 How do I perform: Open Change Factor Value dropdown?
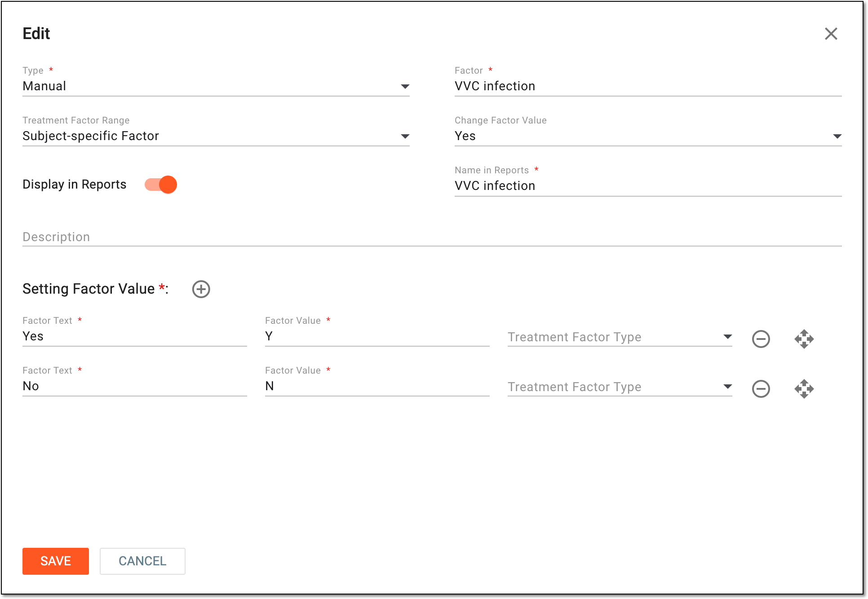(648, 136)
